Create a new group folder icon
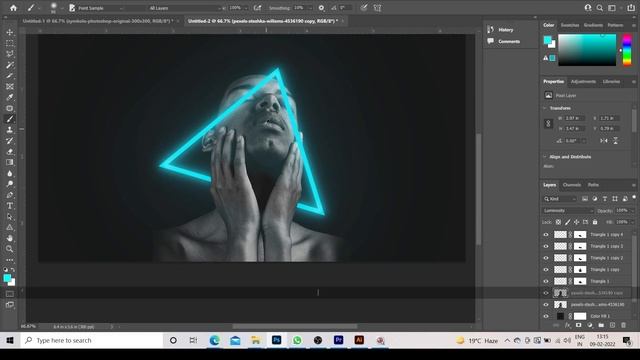The width and height of the screenshot is (640, 360). [601, 325]
